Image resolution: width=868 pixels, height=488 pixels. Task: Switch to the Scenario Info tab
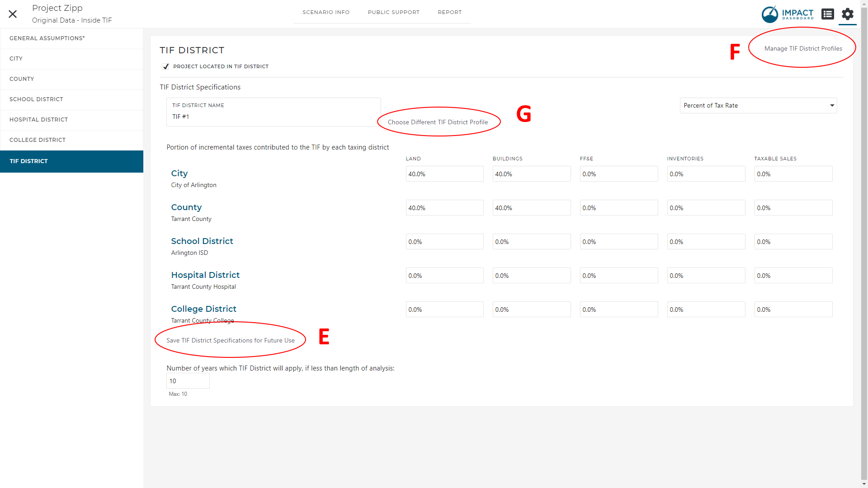(325, 12)
